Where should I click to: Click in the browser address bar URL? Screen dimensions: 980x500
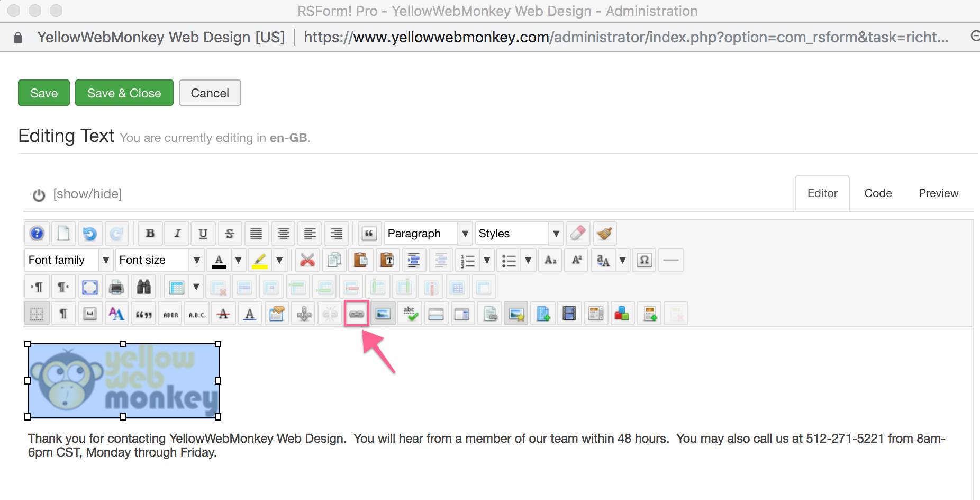[625, 37]
